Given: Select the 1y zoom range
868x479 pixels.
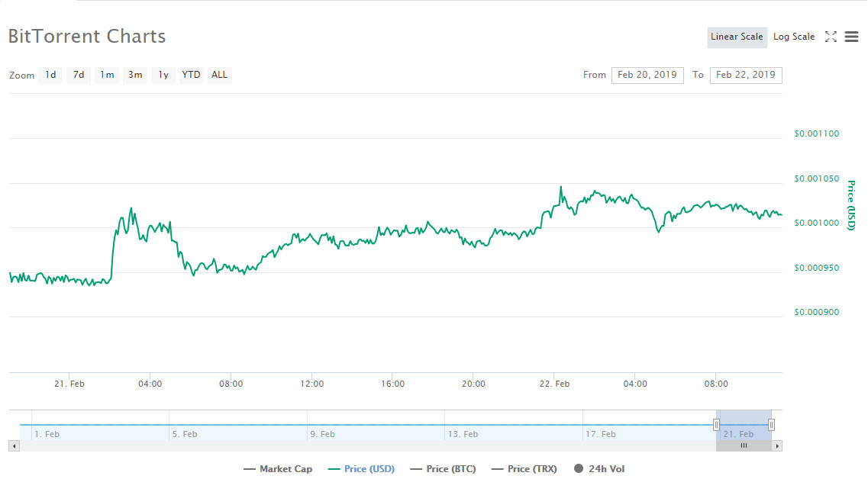Looking at the screenshot, I should click(163, 75).
